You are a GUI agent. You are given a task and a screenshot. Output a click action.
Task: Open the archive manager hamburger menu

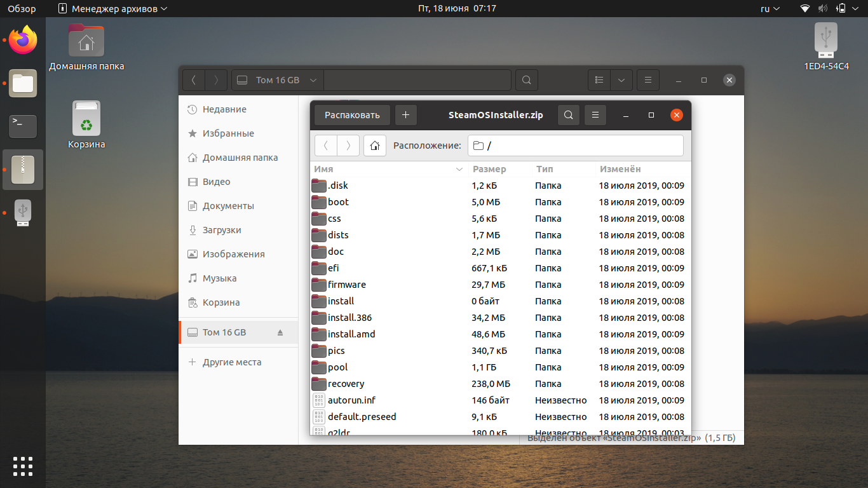coord(595,115)
